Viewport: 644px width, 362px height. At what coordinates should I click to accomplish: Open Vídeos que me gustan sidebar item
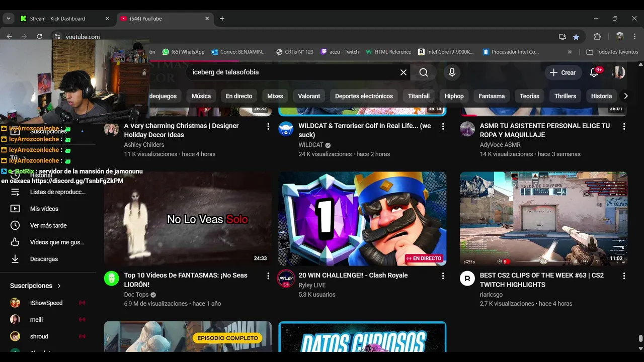[x=48, y=242]
